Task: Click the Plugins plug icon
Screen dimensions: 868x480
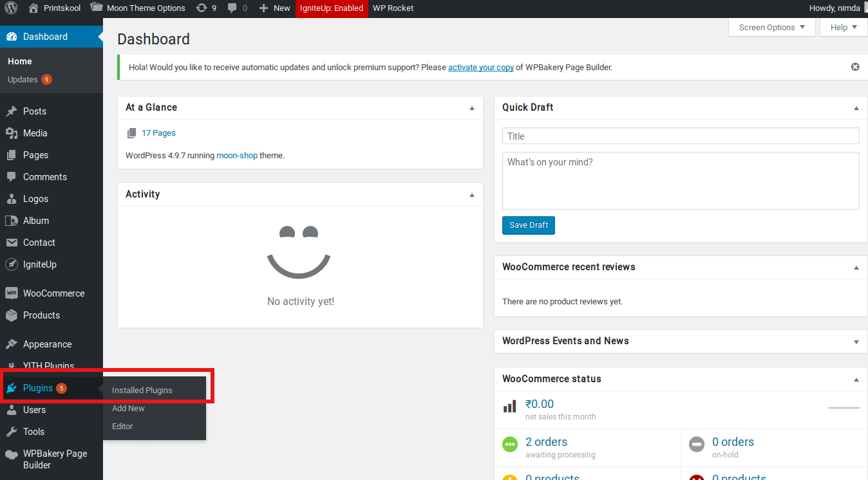Action: 12,388
